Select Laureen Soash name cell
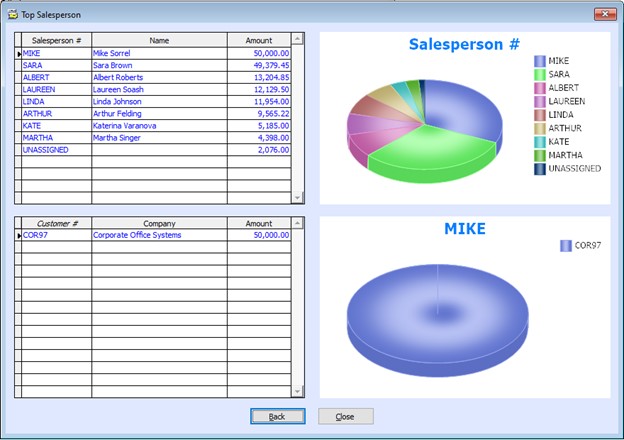Image resolution: width=624 pixels, height=440 pixels. click(x=159, y=89)
